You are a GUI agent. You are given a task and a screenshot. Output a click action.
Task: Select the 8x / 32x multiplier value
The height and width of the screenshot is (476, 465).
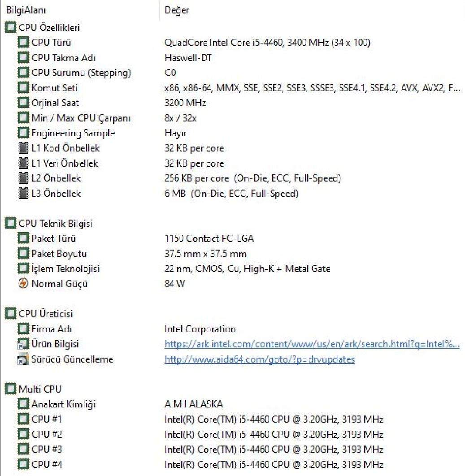[181, 118]
